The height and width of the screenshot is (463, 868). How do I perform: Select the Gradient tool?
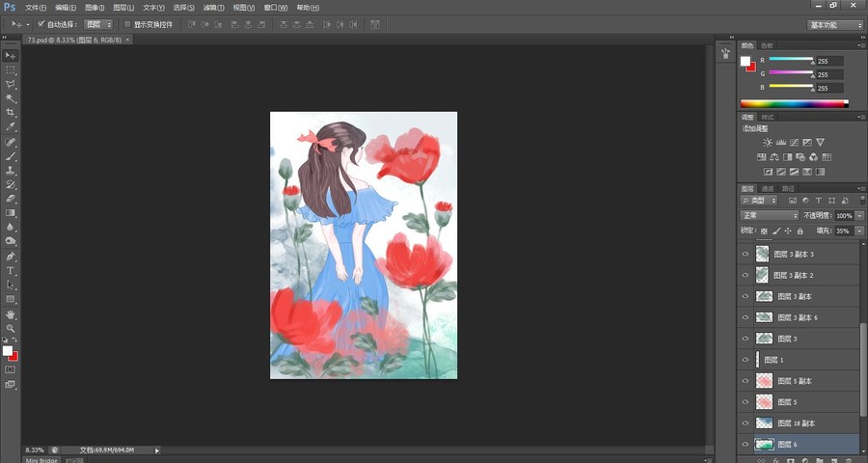(x=10, y=212)
